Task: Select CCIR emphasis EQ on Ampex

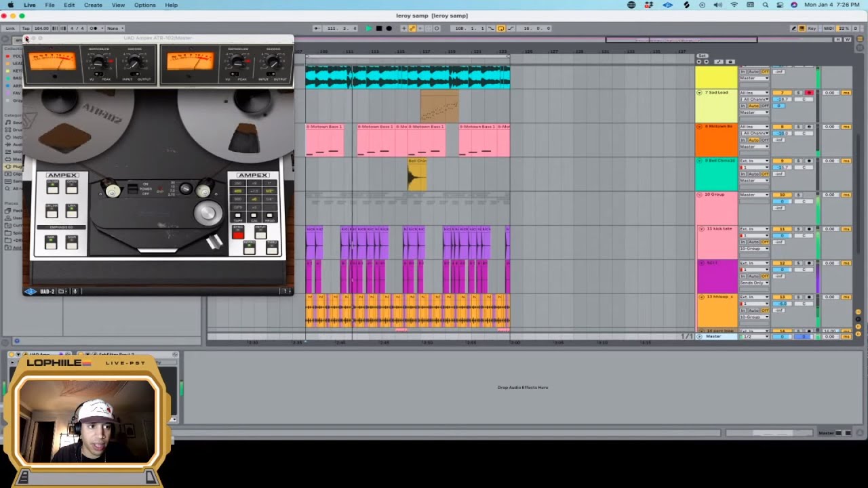Action: [71, 242]
